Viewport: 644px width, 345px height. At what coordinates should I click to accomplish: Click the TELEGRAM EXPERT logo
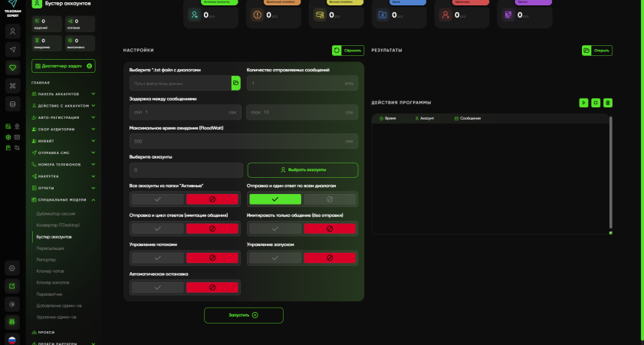pos(13,8)
